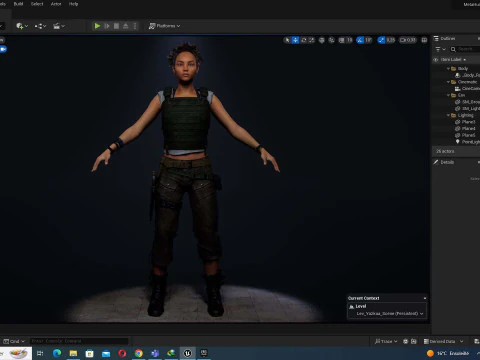Change the grid snap size value
The width and height of the screenshot is (480, 360).
(x=349, y=40)
